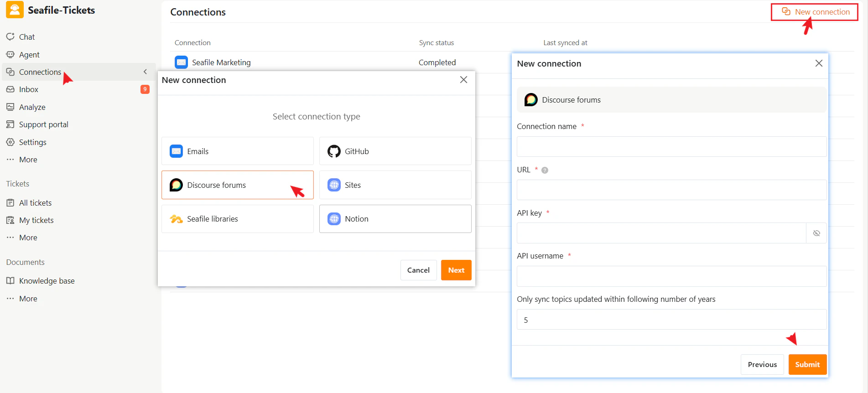Click the Agent robot icon

[10, 54]
